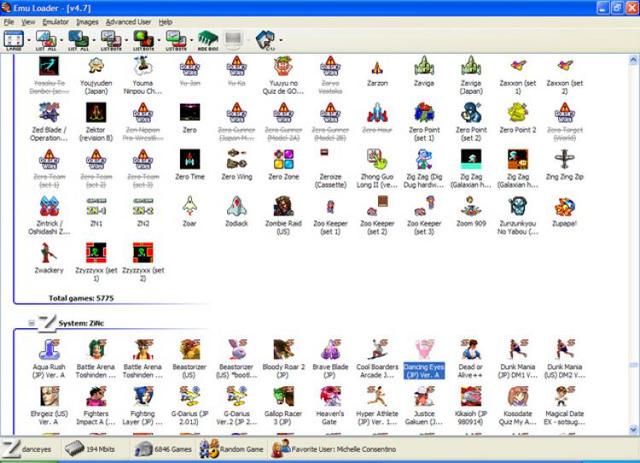The height and width of the screenshot is (463, 640).
Task: Open dropdown arrow beside the C:\ toolbar icon
Action: pyautogui.click(x=281, y=40)
